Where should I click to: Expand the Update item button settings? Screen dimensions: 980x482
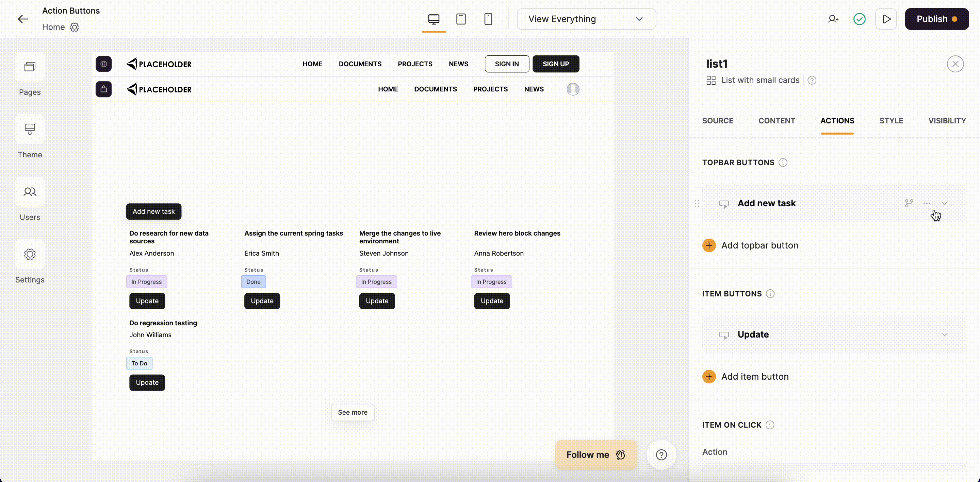[945, 334]
